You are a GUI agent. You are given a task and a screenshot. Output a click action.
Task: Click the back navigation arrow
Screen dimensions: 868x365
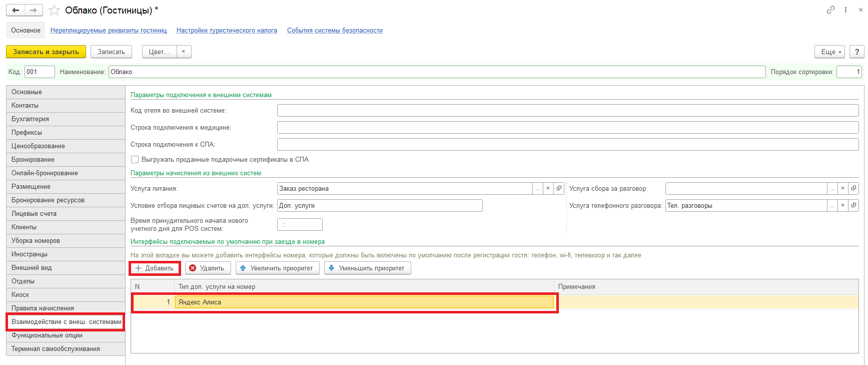coord(16,11)
